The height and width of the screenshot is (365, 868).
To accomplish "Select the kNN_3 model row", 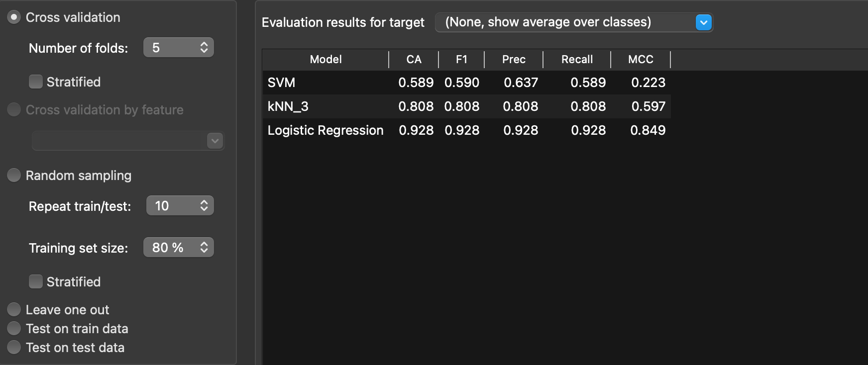I will (x=288, y=106).
